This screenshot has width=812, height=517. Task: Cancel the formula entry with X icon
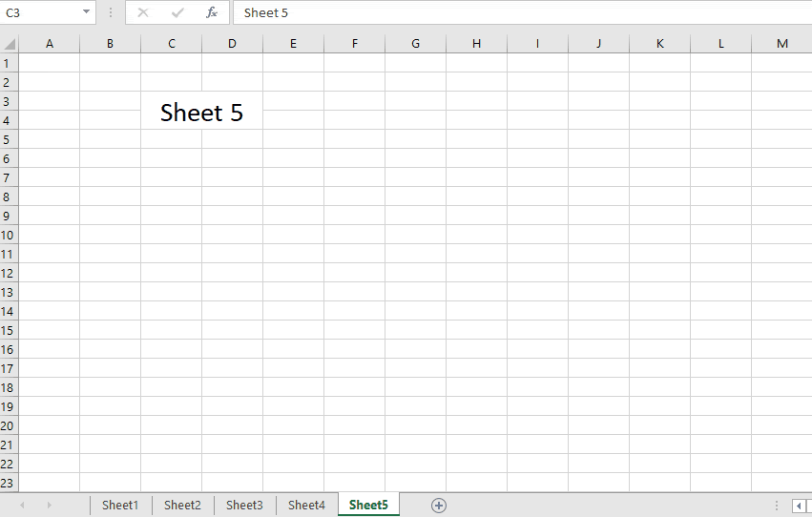pyautogui.click(x=143, y=12)
